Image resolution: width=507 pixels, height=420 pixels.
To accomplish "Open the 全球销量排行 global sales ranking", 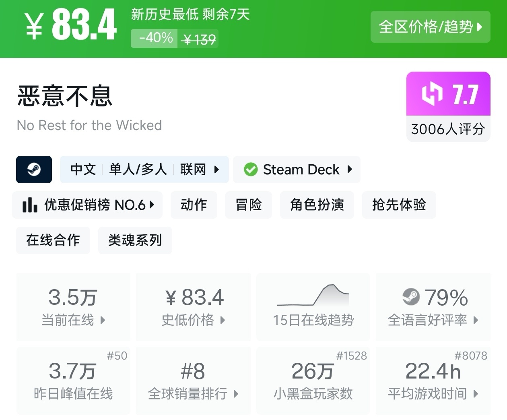I will point(193,381).
